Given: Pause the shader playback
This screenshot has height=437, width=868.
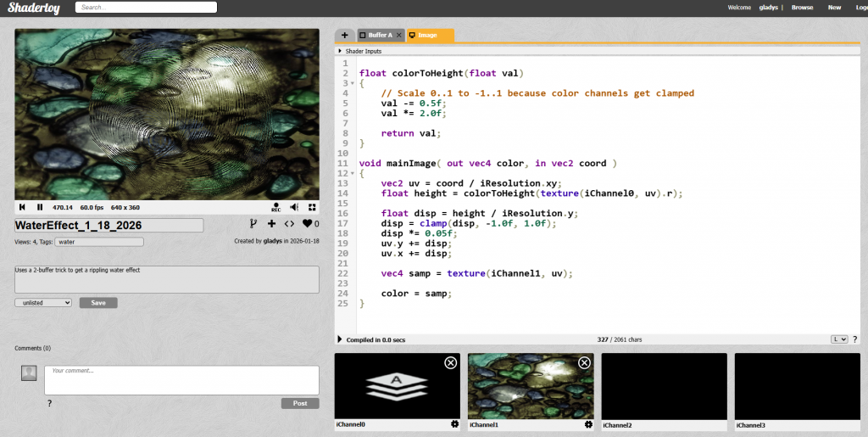Looking at the screenshot, I should click(39, 207).
